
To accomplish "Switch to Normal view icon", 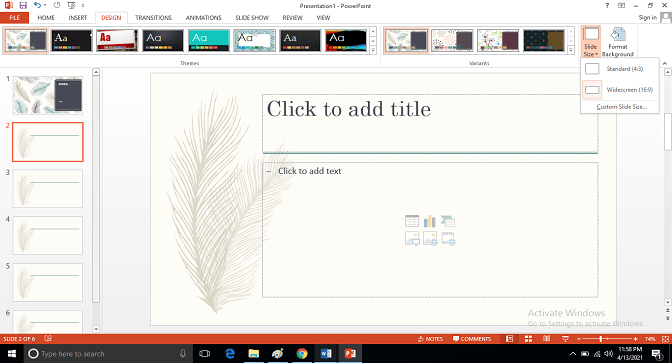I will click(x=510, y=339).
